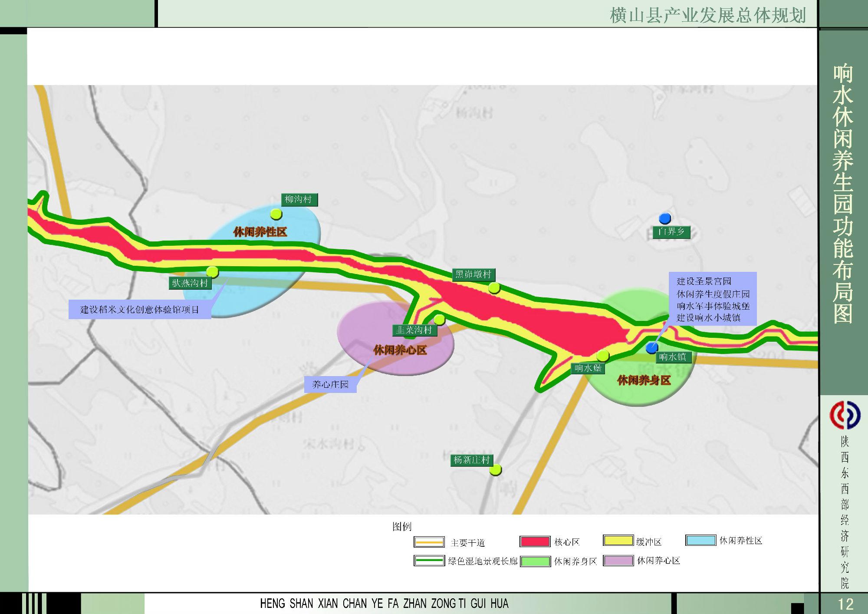Screen dimensions: 868x614
Task: Select the 响水堡 green label
Action: [588, 368]
